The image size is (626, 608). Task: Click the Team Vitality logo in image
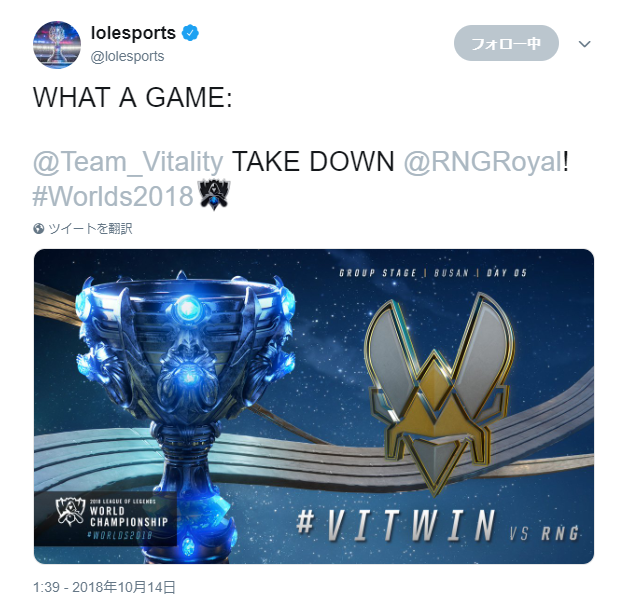tap(440, 393)
